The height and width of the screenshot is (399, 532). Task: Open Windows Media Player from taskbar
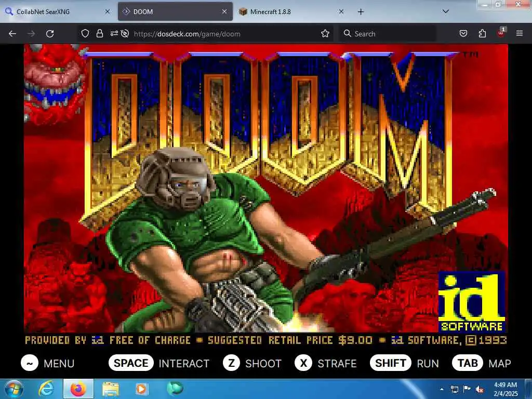[142, 389]
